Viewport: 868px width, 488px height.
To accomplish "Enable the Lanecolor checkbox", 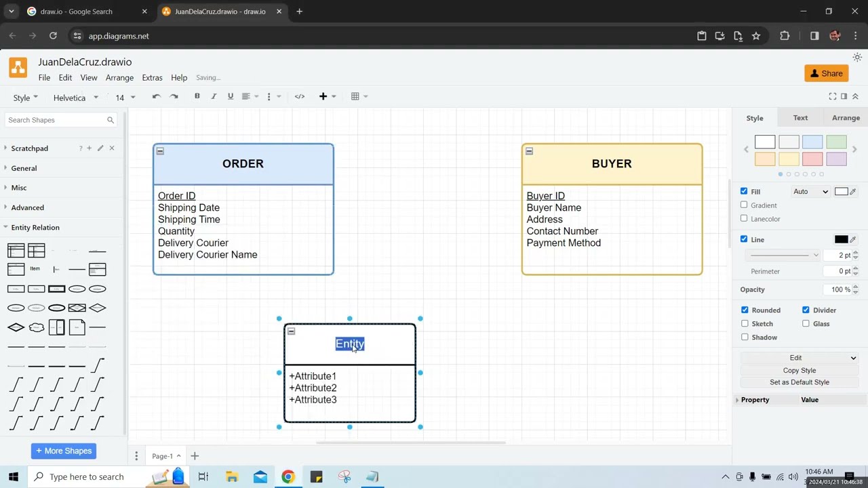I will (744, 218).
